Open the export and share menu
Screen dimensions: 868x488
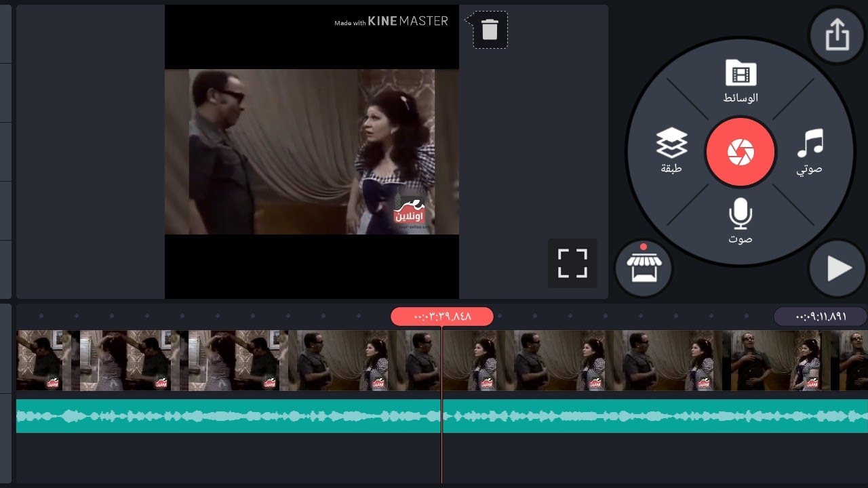tap(837, 35)
